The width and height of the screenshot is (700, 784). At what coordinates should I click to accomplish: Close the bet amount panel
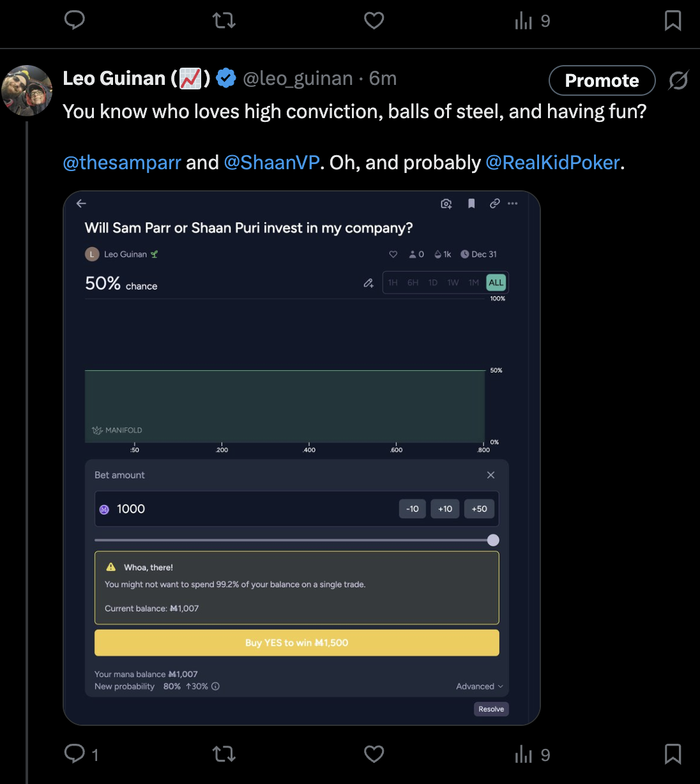point(491,475)
